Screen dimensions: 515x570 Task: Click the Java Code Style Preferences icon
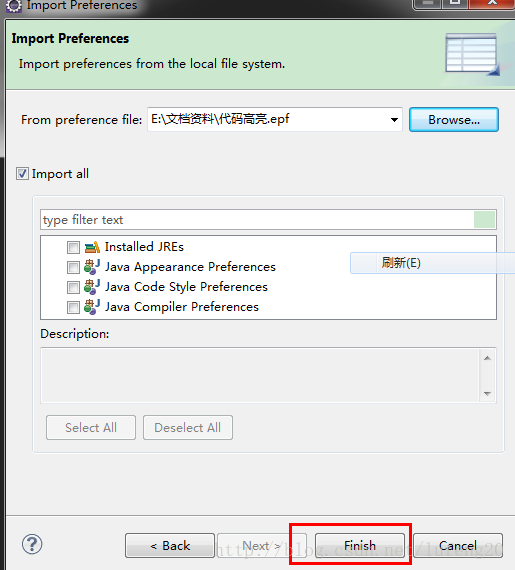click(x=92, y=287)
